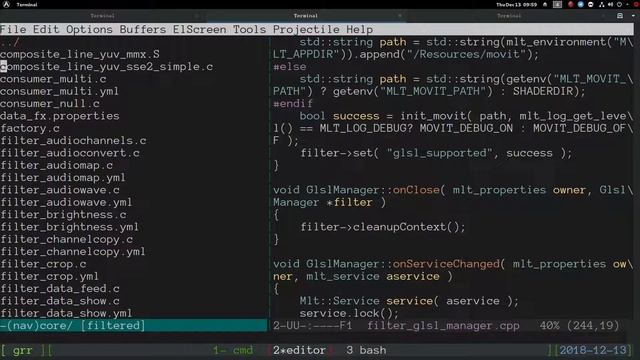Open the Arch logo activities menu

tap(7, 4)
